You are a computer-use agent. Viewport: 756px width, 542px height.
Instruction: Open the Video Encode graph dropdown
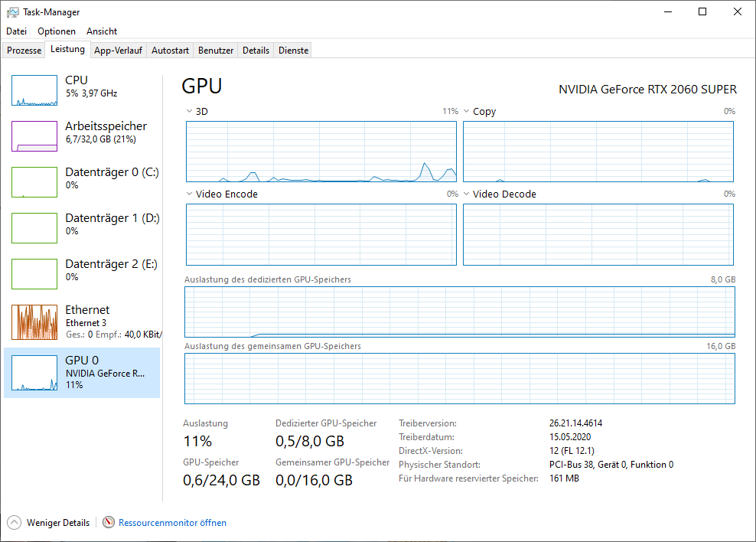(x=190, y=194)
